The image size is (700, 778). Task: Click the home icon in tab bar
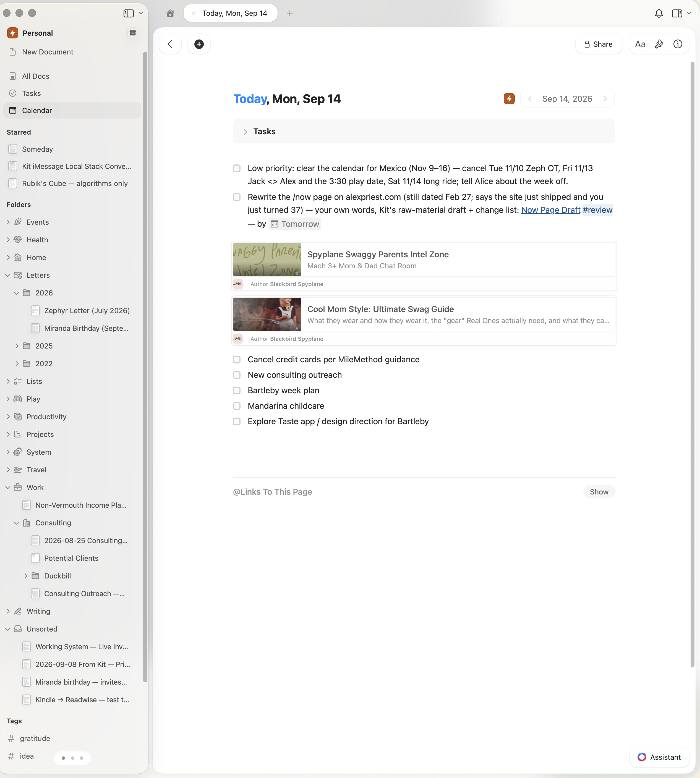(170, 14)
